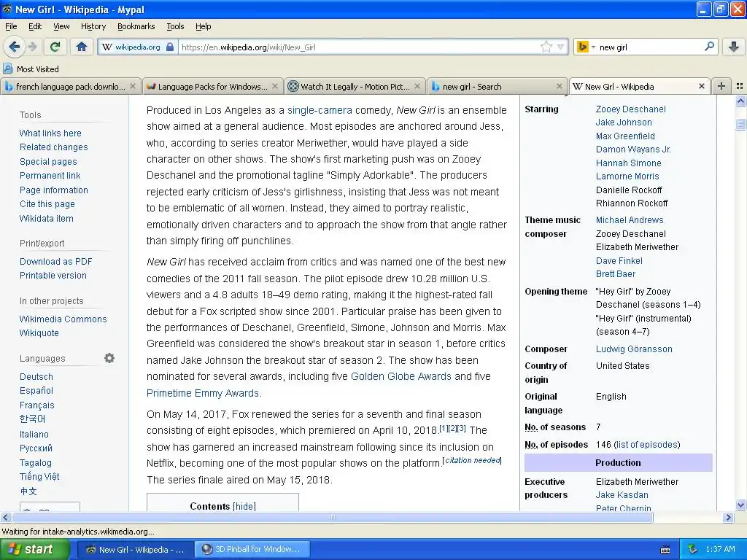Viewport: 747px width, 560px height.
Task: Open the downloads arrow button
Action: click(x=734, y=47)
